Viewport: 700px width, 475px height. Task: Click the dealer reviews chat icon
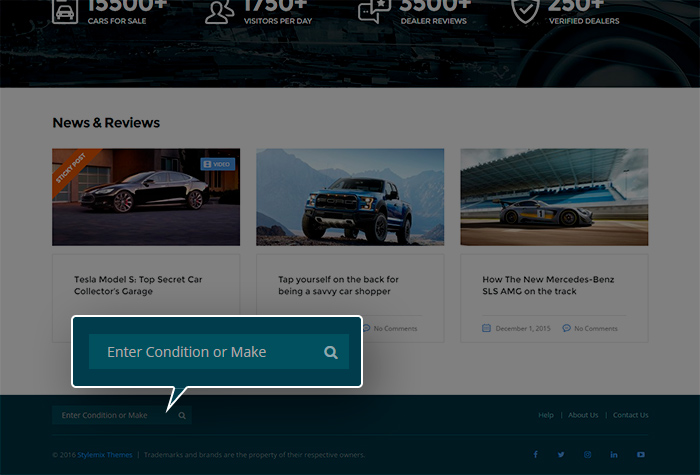click(373, 11)
